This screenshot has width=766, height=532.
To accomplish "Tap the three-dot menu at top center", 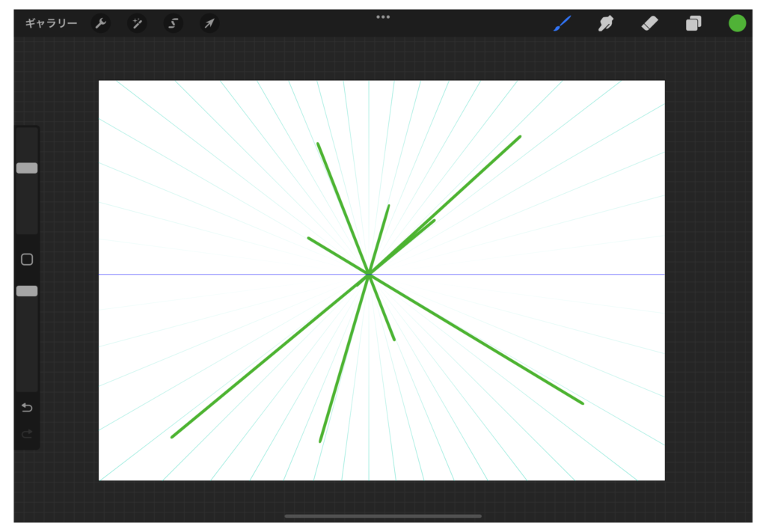I will (x=383, y=16).
